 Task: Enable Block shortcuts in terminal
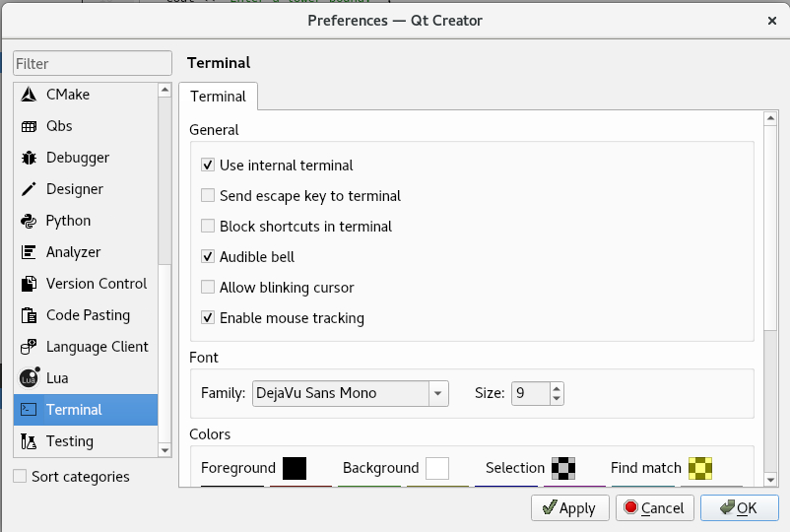coord(208,226)
